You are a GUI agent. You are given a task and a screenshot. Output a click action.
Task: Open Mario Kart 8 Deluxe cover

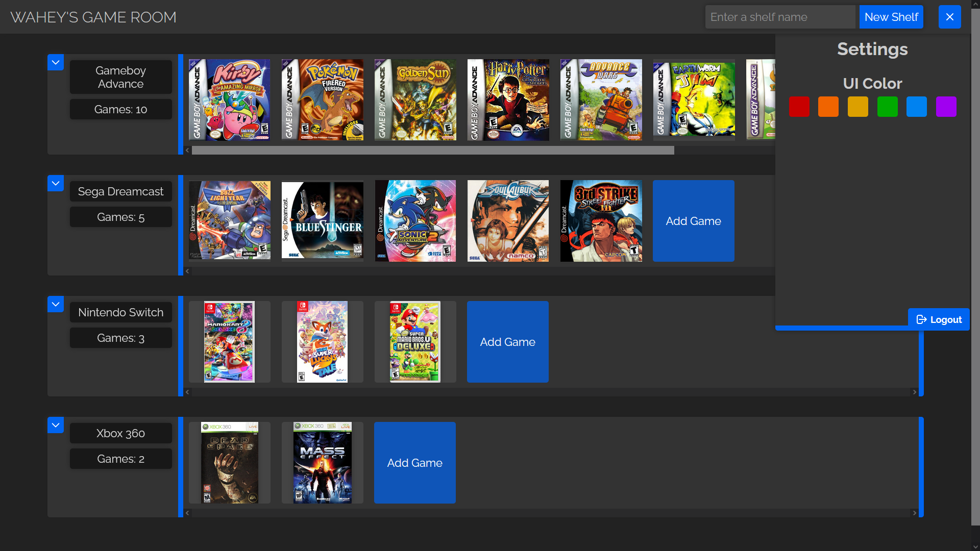pyautogui.click(x=230, y=342)
